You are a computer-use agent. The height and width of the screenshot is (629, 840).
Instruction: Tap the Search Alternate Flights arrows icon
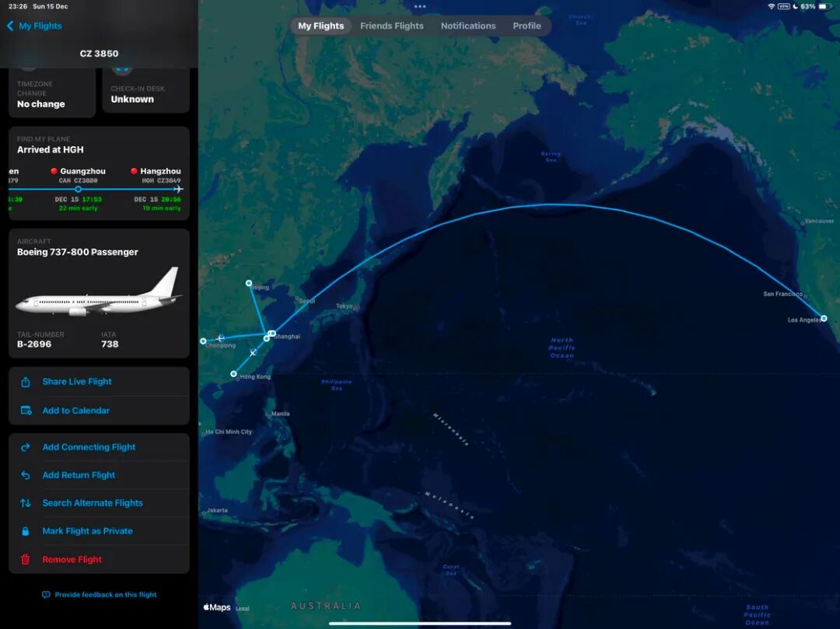tap(25, 503)
